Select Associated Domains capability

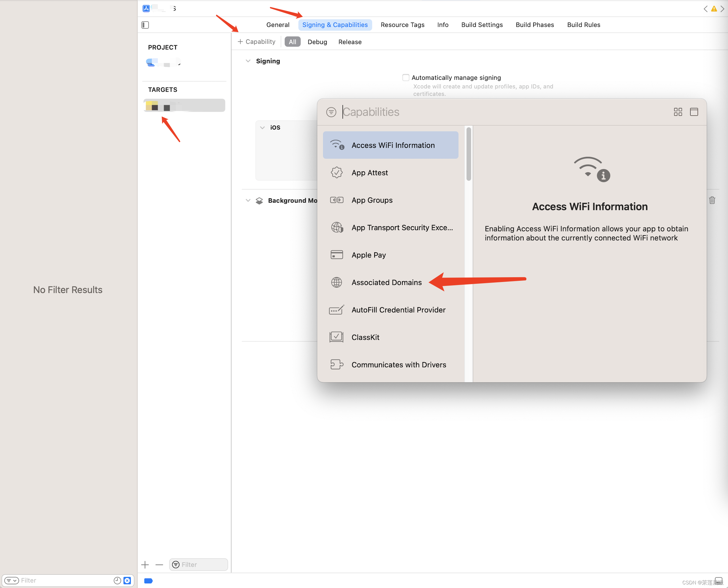tap(386, 282)
